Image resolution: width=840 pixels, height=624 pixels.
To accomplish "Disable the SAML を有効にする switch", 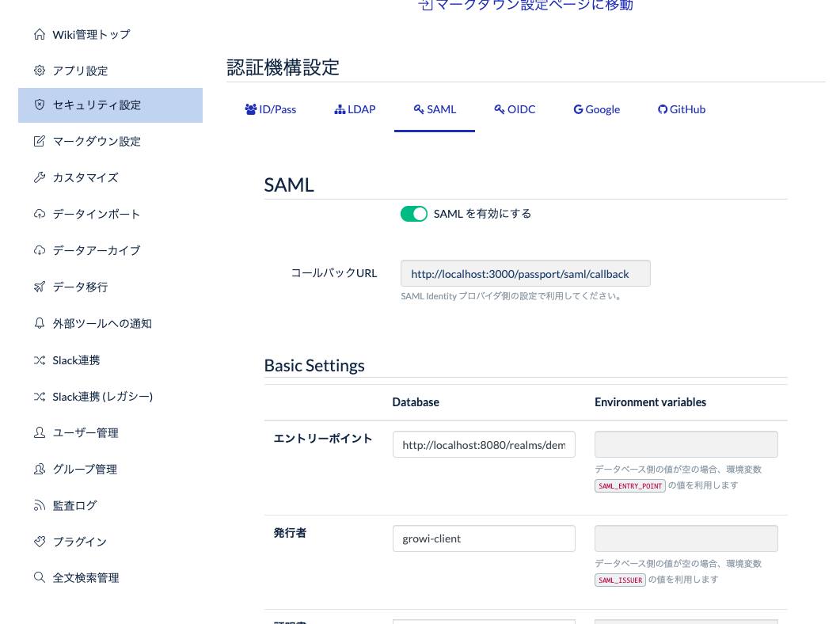I will (413, 213).
